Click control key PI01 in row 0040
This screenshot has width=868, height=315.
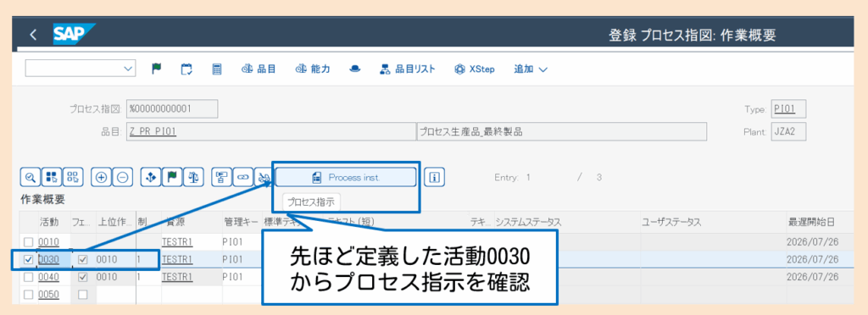[232, 277]
